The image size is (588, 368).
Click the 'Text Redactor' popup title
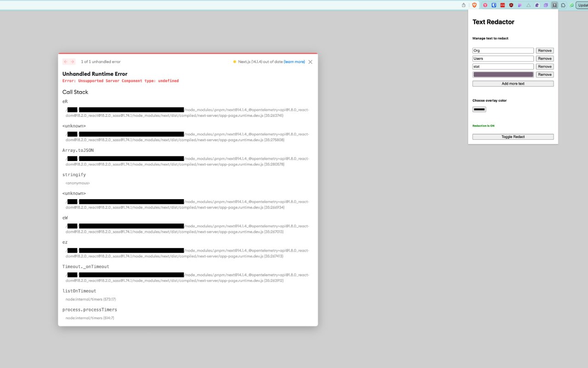click(493, 22)
